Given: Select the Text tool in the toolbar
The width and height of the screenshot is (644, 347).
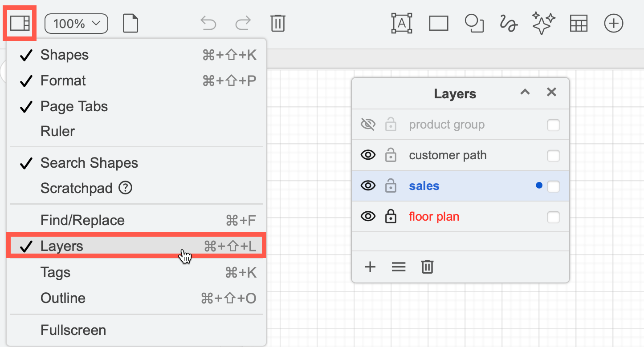Looking at the screenshot, I should (401, 23).
